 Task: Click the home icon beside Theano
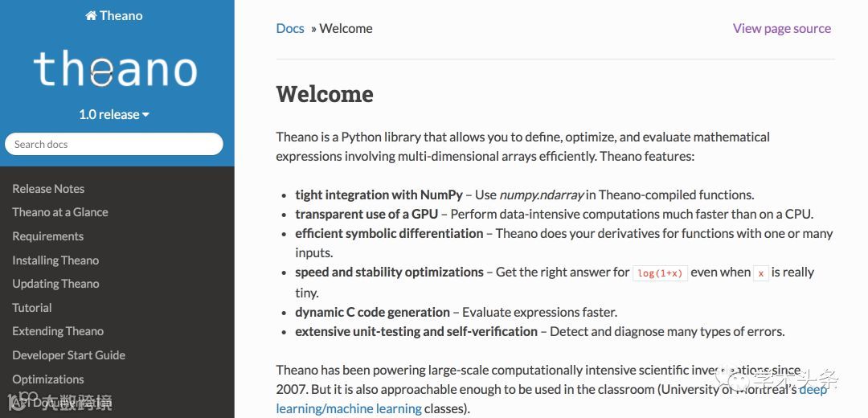pyautogui.click(x=91, y=15)
